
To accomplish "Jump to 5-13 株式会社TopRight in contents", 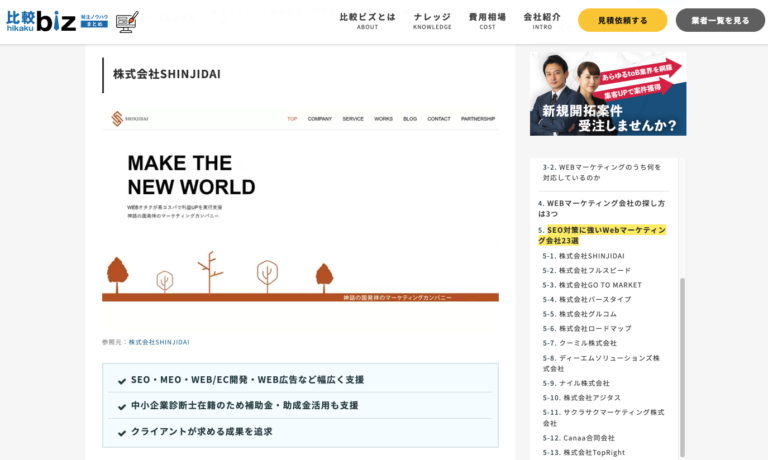I will [x=583, y=452].
